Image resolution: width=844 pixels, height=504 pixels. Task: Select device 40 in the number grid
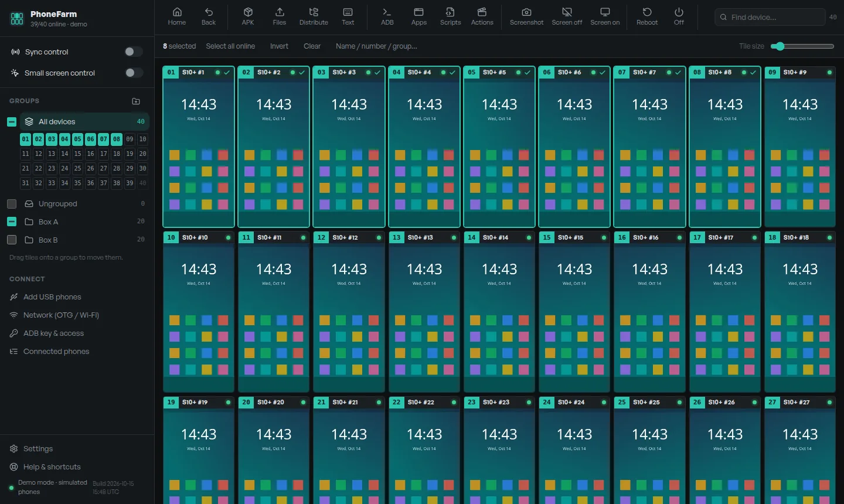coord(142,183)
